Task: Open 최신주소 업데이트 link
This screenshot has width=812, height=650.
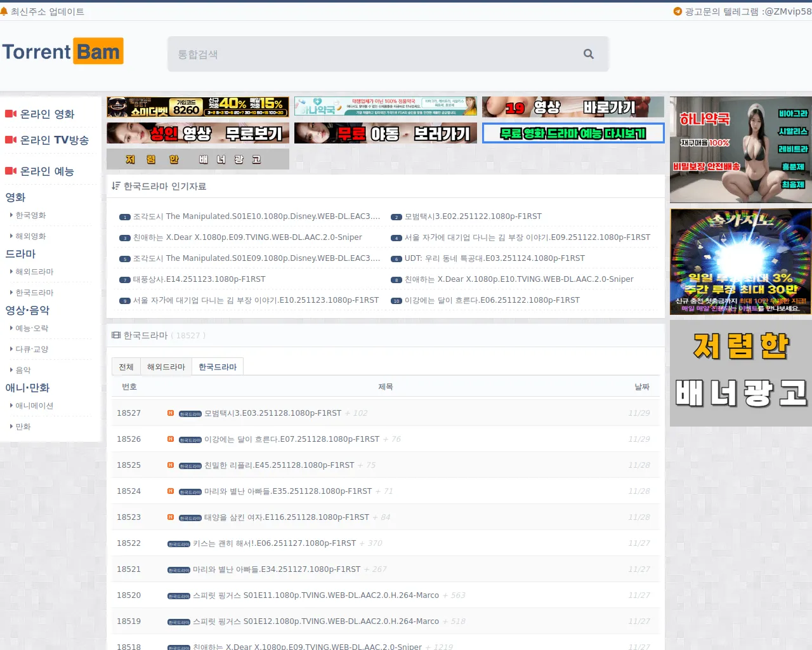Action: tap(48, 11)
